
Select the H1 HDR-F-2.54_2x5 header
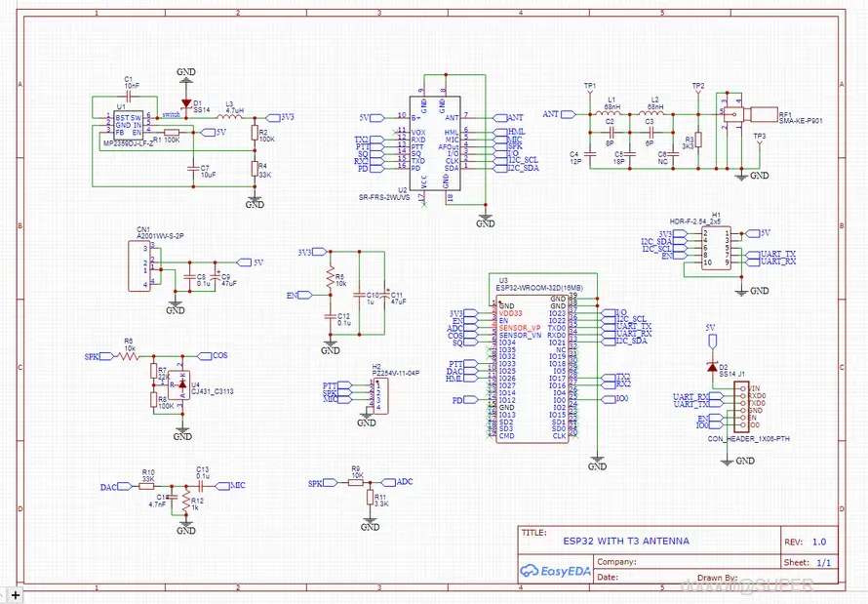[716, 248]
